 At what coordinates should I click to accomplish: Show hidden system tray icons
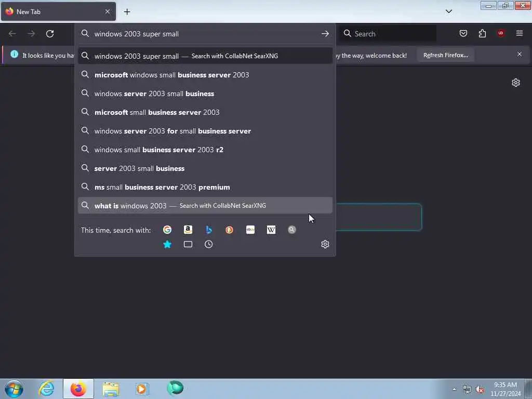[x=454, y=389]
